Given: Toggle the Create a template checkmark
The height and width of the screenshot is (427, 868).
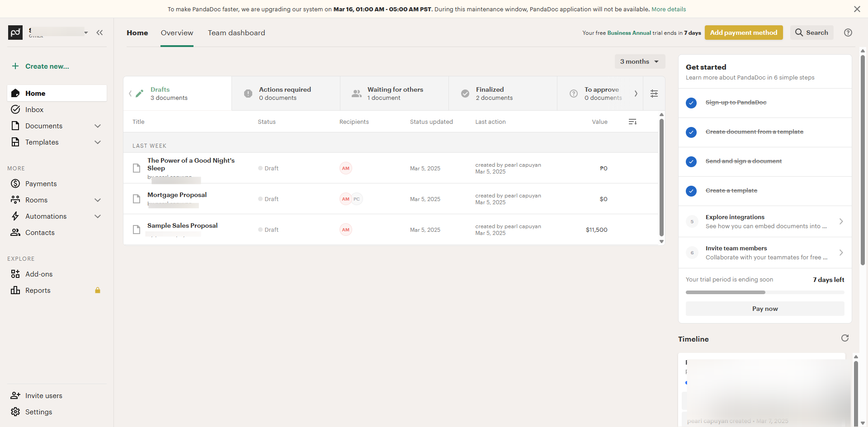Looking at the screenshot, I should coord(691,191).
